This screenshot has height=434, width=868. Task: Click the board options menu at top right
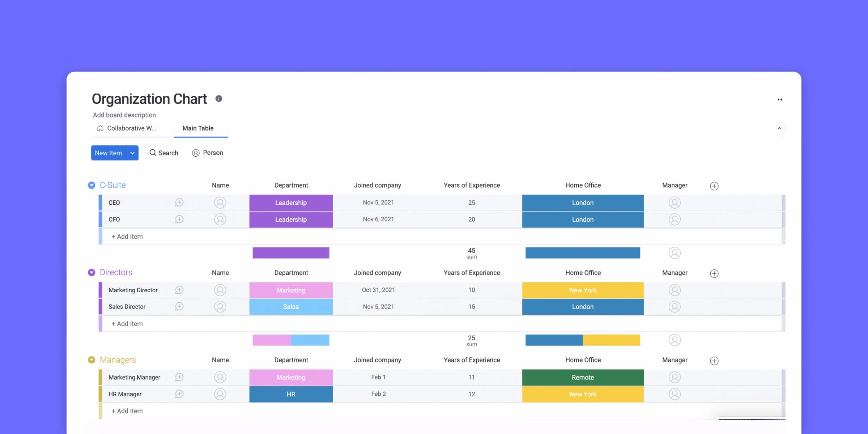pyautogui.click(x=780, y=99)
